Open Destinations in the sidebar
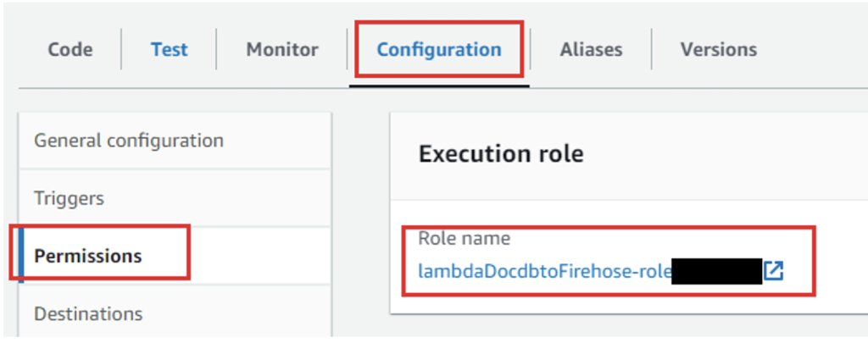This screenshot has height=343, width=868. coord(88,313)
